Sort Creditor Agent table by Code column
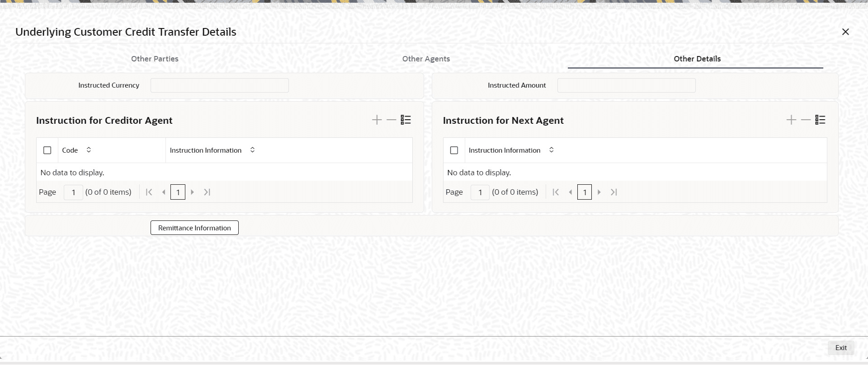Image resolution: width=868 pixels, height=365 pixels. (x=89, y=150)
